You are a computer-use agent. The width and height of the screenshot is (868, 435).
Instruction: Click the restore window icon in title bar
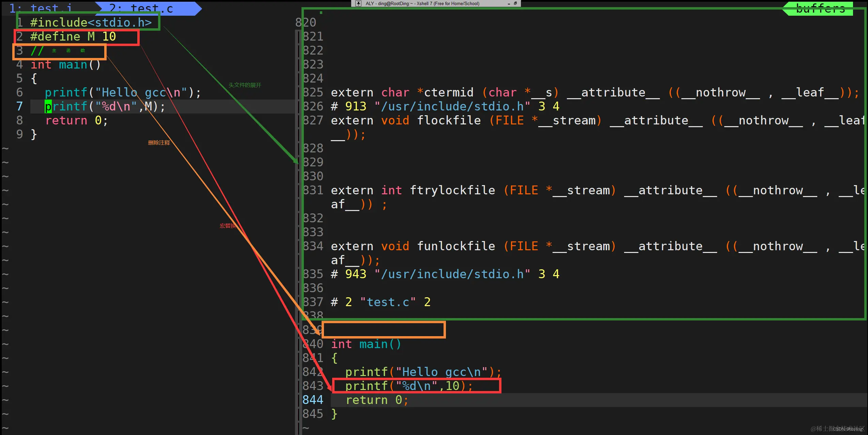(x=515, y=3)
